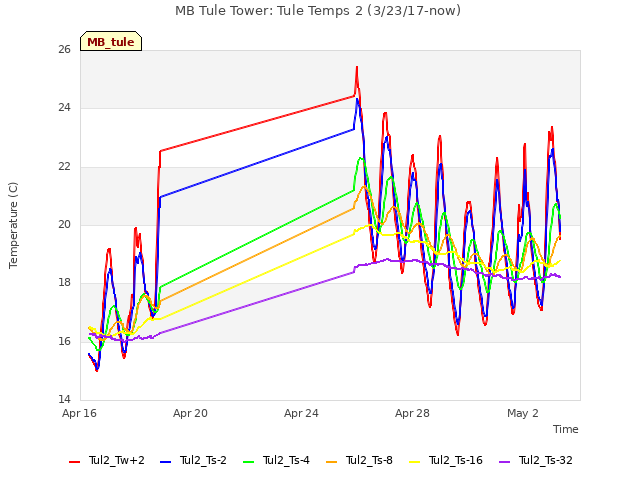The image size is (640, 480).
Task: Click the 22 y-axis tick label
Action: click(64, 167)
